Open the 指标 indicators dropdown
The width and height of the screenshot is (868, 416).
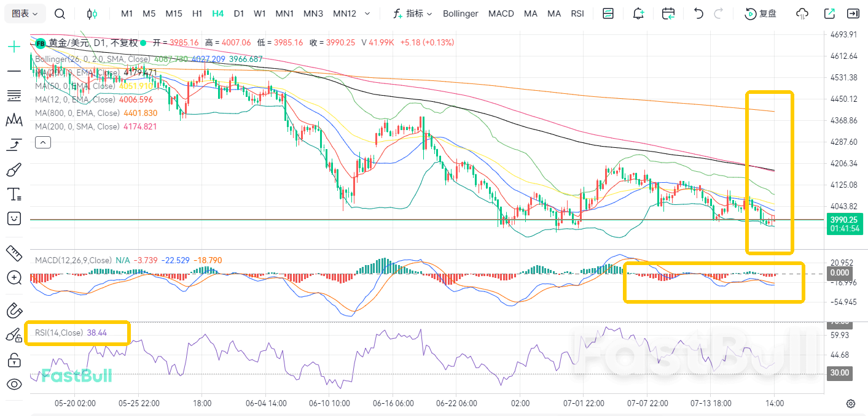pyautogui.click(x=413, y=13)
